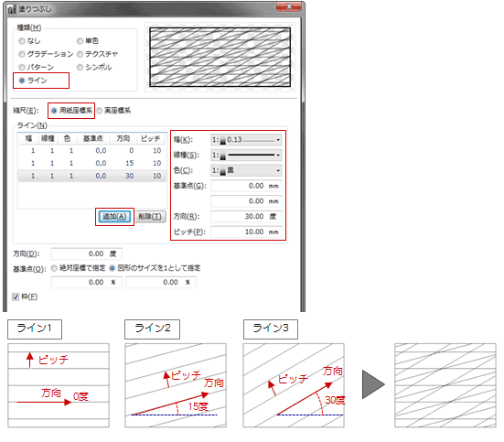Click the ピッチ column header

tap(151, 139)
